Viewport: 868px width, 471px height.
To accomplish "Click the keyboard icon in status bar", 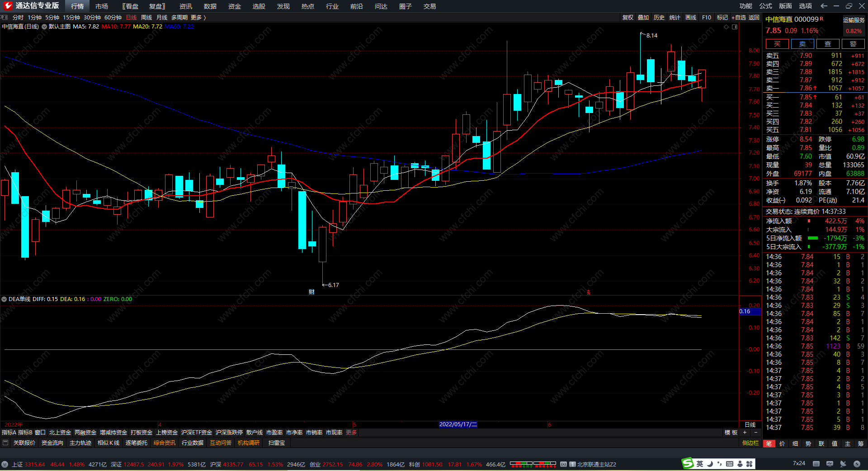I will pyautogui.click(x=816, y=464).
